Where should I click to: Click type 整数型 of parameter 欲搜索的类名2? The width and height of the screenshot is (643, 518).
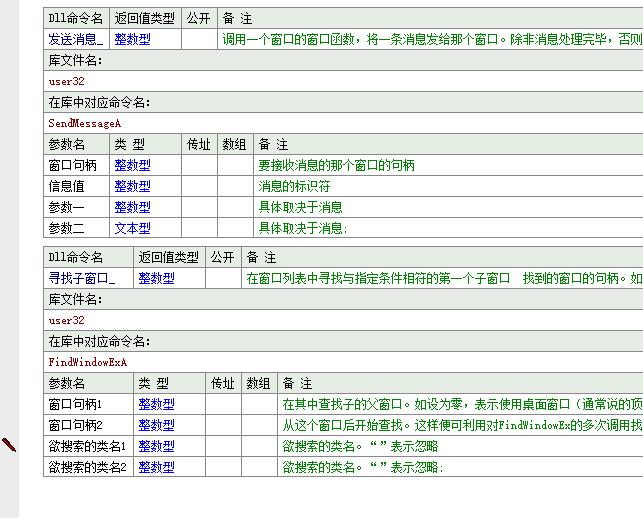click(x=156, y=467)
